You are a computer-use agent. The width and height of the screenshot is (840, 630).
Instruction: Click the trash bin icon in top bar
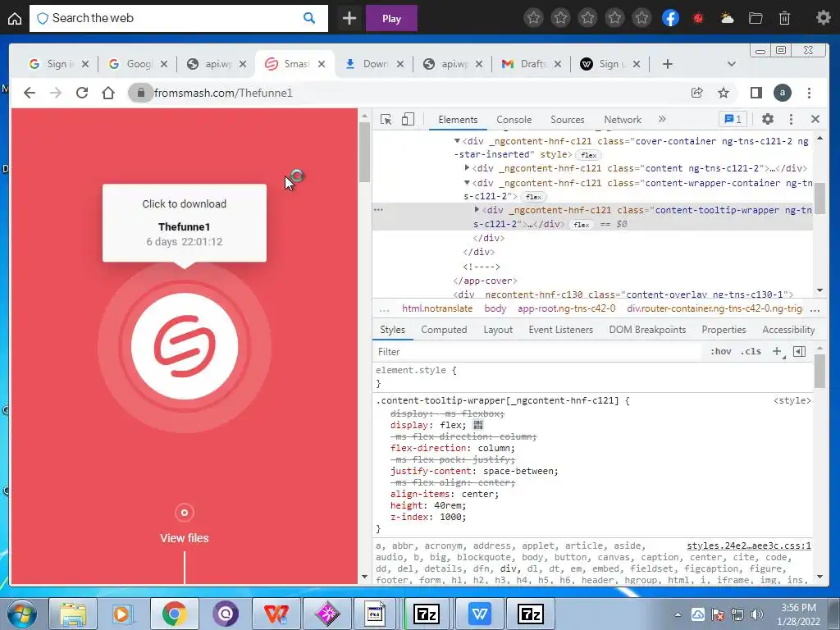coord(784,18)
